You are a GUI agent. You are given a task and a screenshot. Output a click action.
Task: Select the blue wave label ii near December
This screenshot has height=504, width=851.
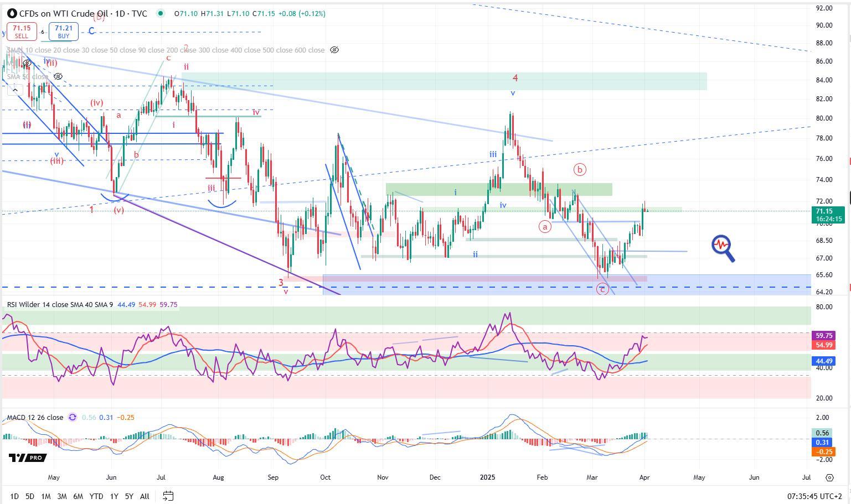coord(475,254)
